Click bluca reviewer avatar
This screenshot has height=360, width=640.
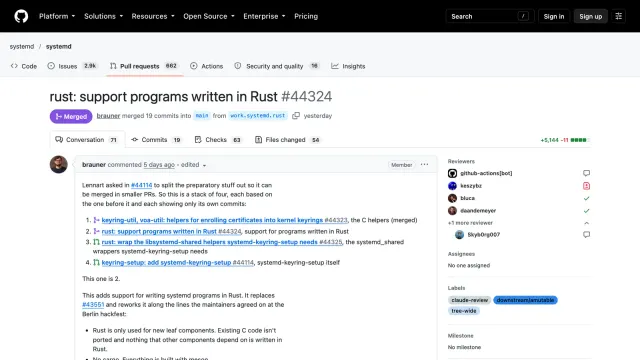[x=452, y=198]
